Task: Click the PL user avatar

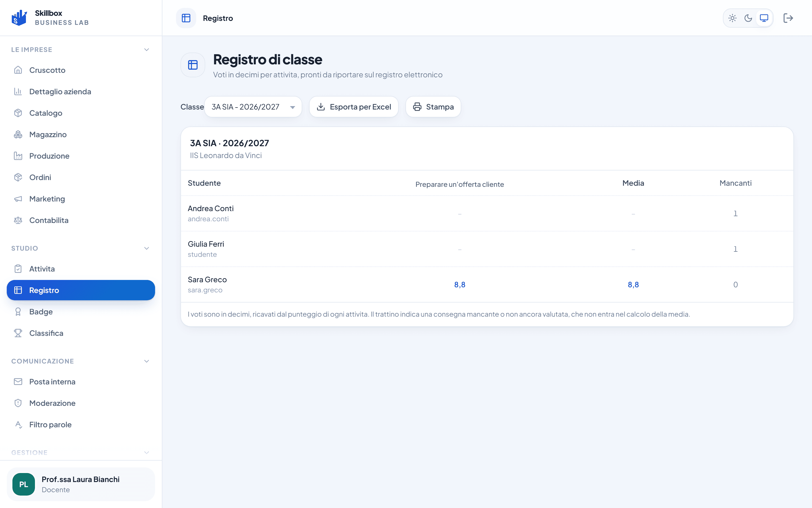Action: (x=23, y=484)
